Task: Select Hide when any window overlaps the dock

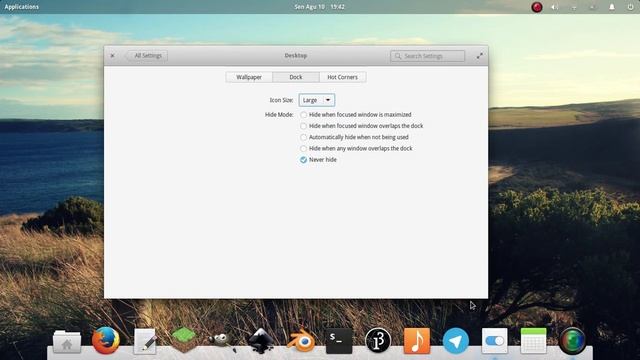Action: [x=356, y=149]
